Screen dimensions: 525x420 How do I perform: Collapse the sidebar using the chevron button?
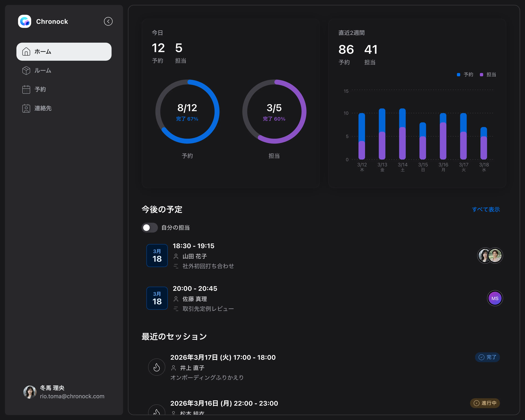click(108, 21)
